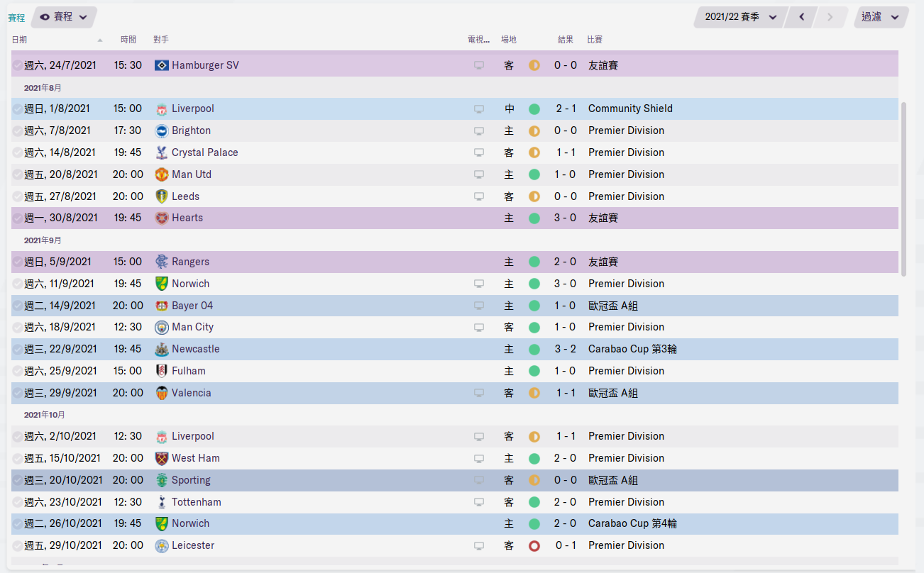Image resolution: width=924 pixels, height=573 pixels.
Task: Click the Tottenham club badge
Action: tap(162, 502)
